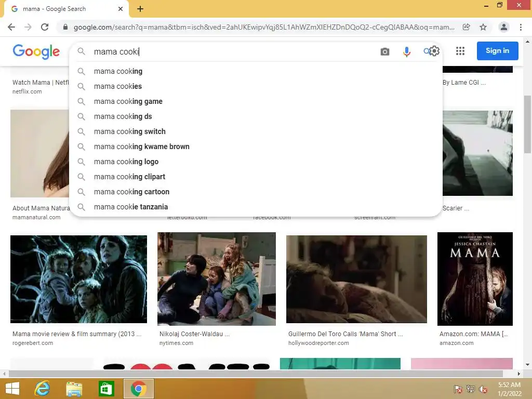Click the scroll right arrow
Screen dimensions: 532x399
tap(519, 374)
